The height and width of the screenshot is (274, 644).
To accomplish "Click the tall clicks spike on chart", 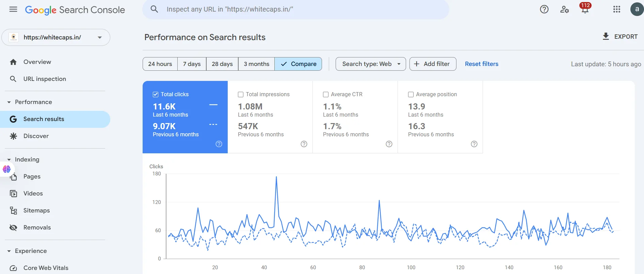I will tap(276, 177).
